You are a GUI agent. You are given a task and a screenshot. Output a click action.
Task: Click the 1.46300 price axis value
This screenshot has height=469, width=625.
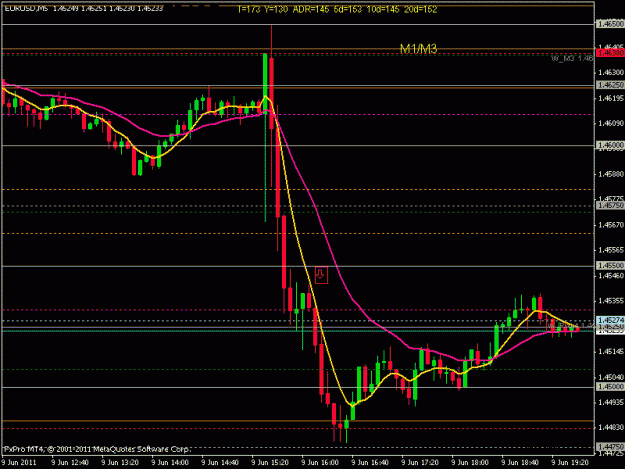[611, 73]
